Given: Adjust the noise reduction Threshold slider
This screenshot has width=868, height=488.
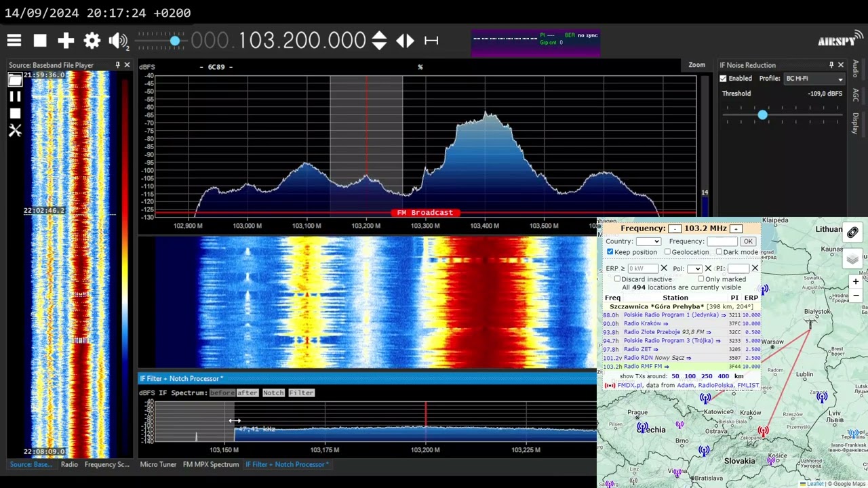Looking at the screenshot, I should pos(763,115).
